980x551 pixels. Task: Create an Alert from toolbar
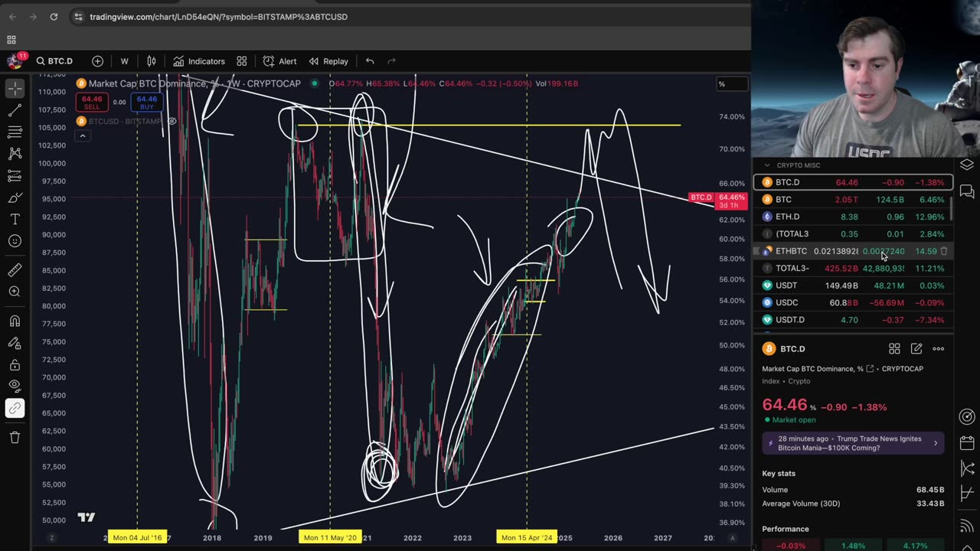[x=279, y=61]
